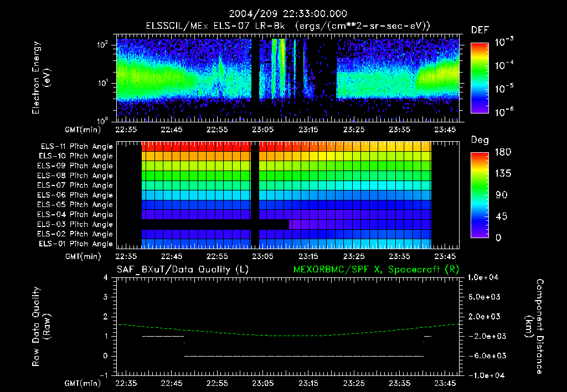This screenshot has height=392, width=567.
Task: Click the green dashed spacecraft orbit curve
Action: (288, 335)
